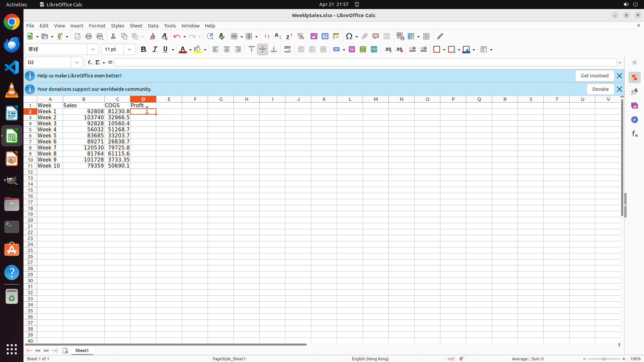Click the Insert Chart icon
This screenshot has width=644, height=362.
tap(325, 36)
